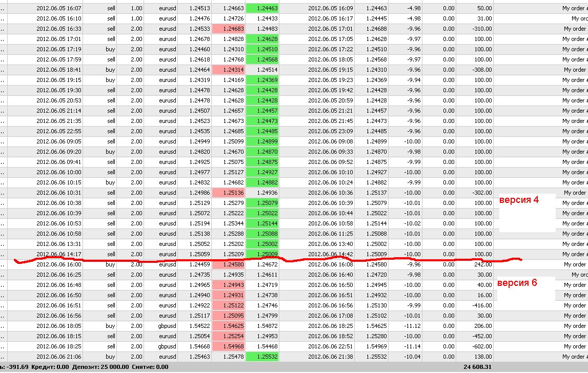Select status bar 'Депозит: 25 000.00'
The width and height of the screenshot is (588, 373).
click(x=100, y=367)
